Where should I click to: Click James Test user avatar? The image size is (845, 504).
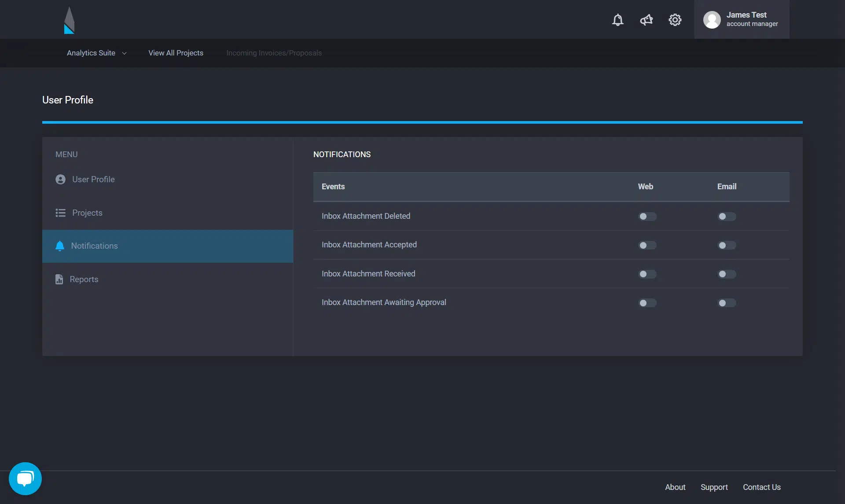point(712,20)
